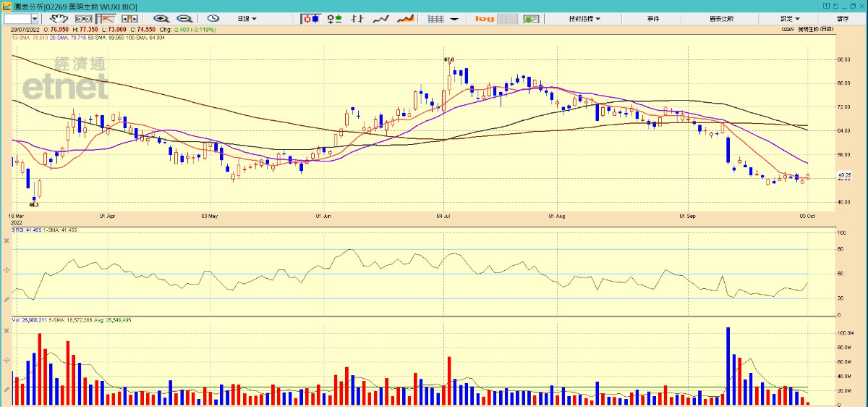Image resolution: width=868 pixels, height=407 pixels.
Task: Switch to line chart type
Action: point(381,19)
